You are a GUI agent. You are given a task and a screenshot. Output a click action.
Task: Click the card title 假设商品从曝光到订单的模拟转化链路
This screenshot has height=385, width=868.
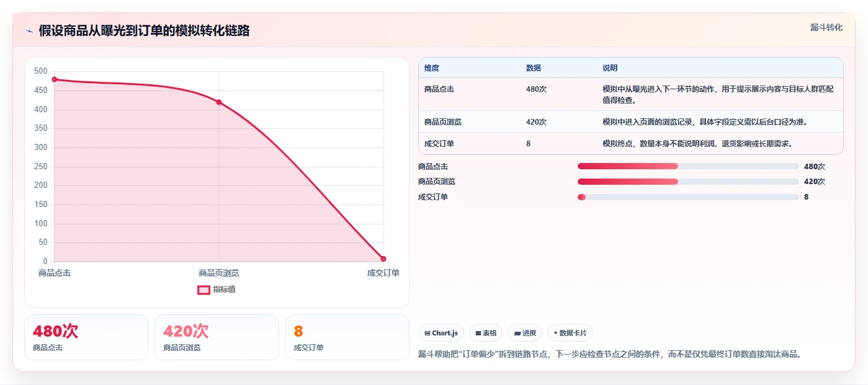[144, 31]
